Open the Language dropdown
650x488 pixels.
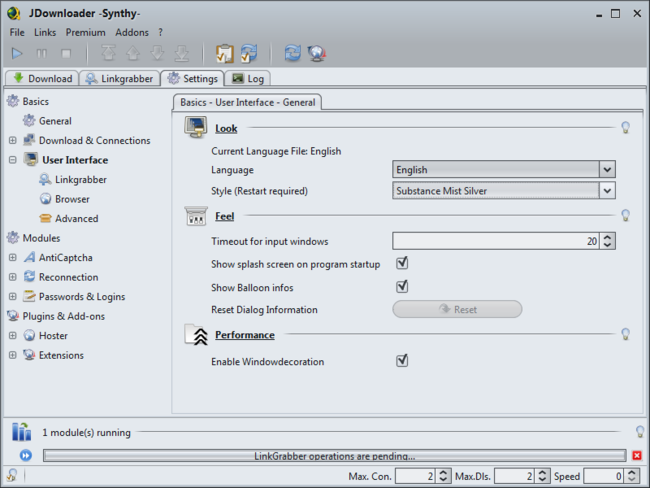click(504, 170)
